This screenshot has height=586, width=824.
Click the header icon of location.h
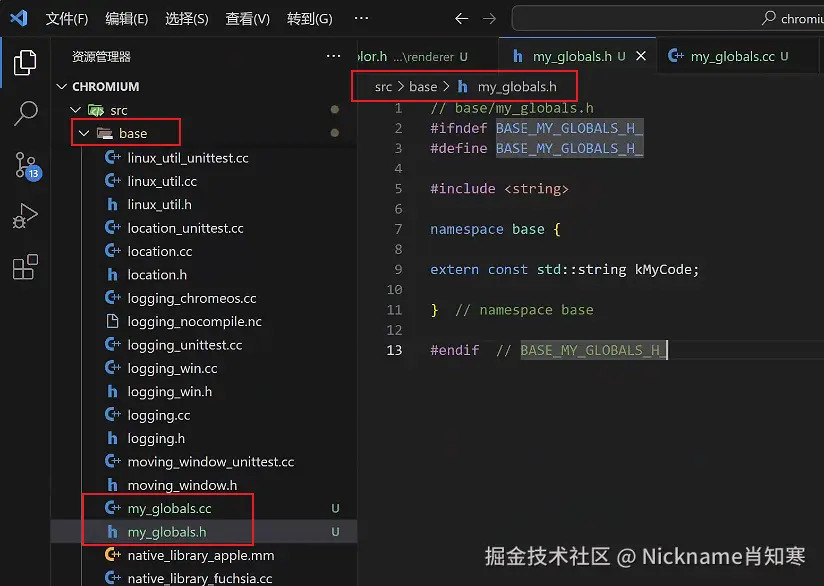[112, 274]
